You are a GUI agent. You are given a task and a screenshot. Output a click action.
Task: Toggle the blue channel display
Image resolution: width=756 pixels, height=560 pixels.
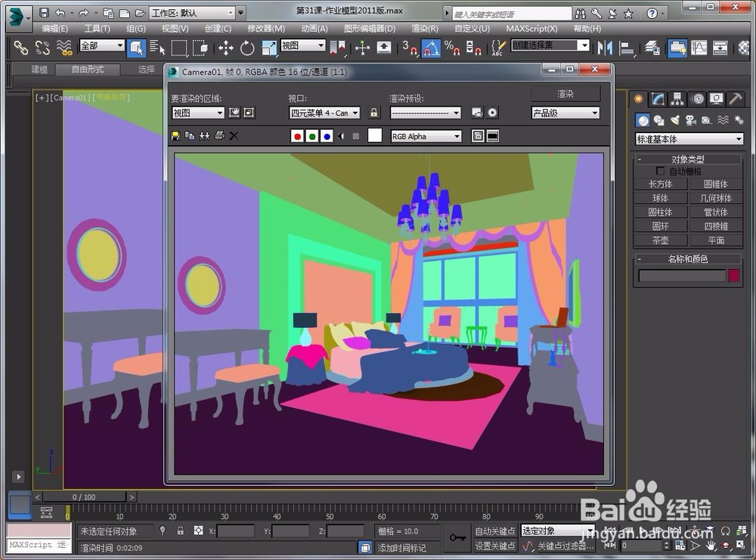point(327,136)
